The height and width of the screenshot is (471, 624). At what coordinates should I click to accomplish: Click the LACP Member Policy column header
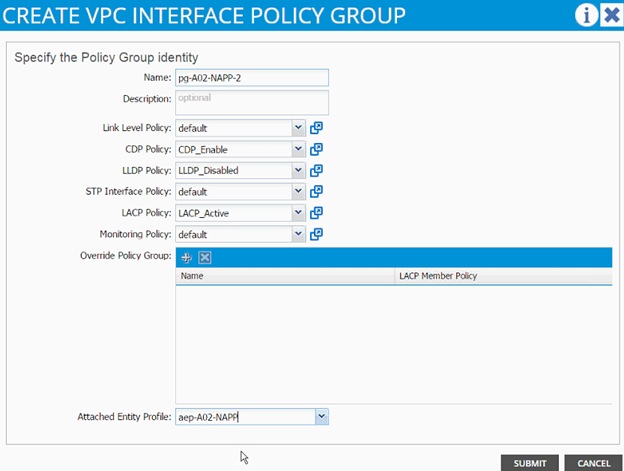click(x=503, y=276)
